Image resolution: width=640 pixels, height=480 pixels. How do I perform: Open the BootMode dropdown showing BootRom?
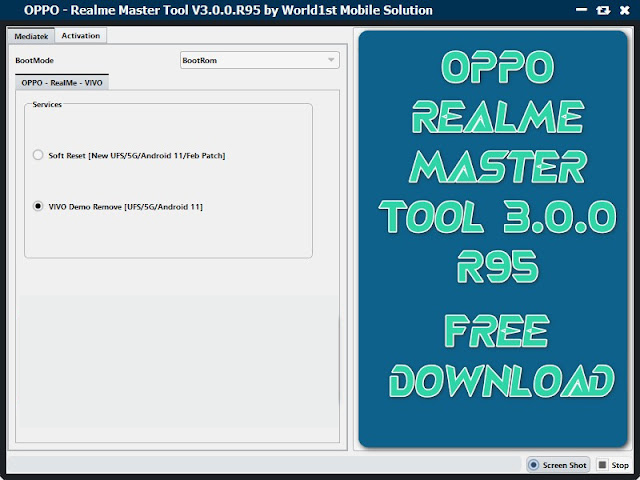(x=260, y=60)
